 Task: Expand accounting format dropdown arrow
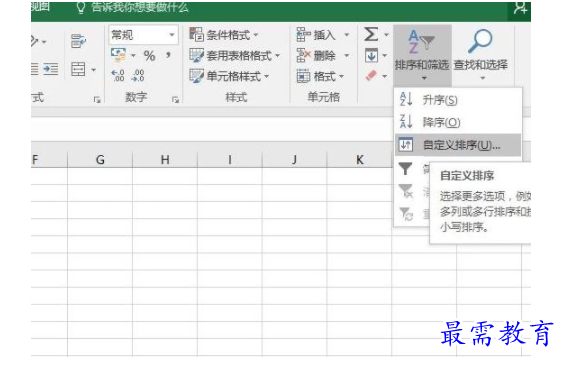(x=133, y=56)
